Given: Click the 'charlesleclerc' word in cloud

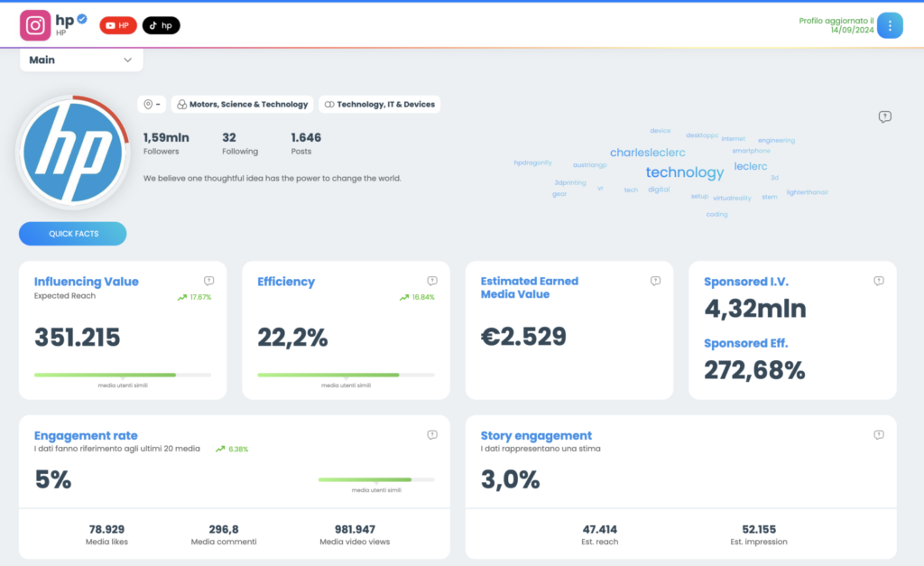Looking at the screenshot, I should pyautogui.click(x=648, y=153).
